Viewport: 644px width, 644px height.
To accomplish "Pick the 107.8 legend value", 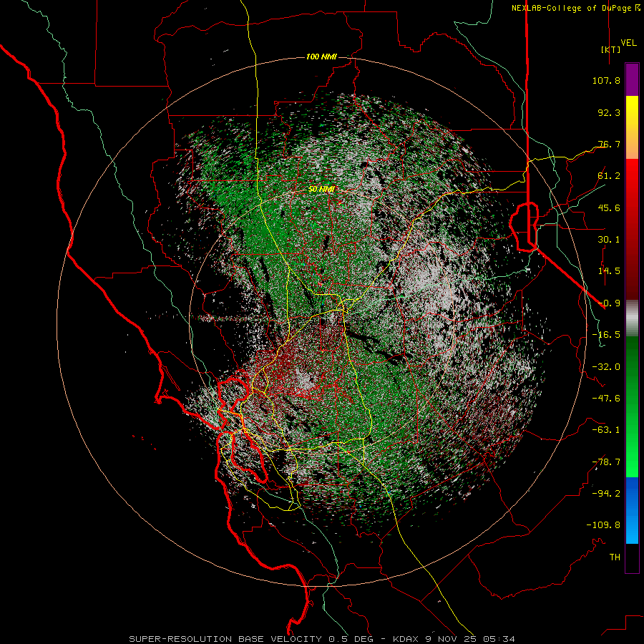I will point(606,80).
